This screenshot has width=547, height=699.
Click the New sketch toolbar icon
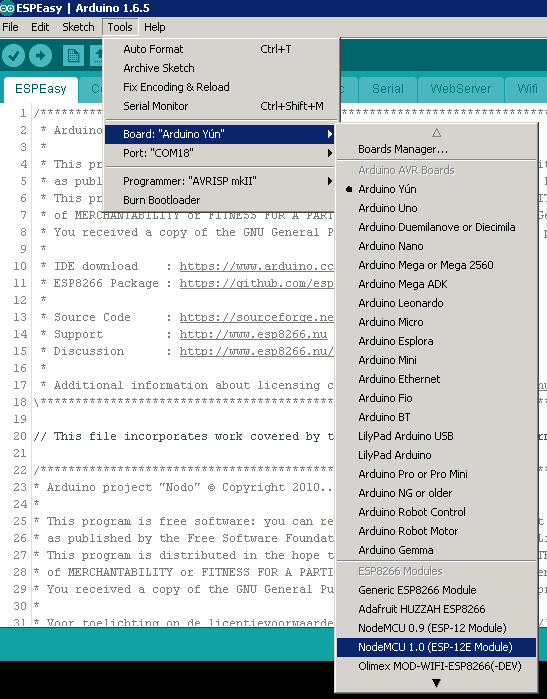tap(73, 56)
